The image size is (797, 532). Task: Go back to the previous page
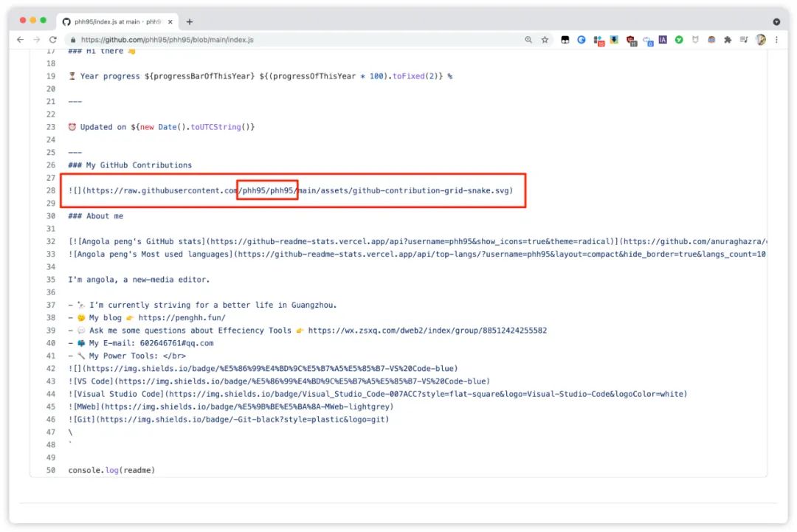coord(21,40)
